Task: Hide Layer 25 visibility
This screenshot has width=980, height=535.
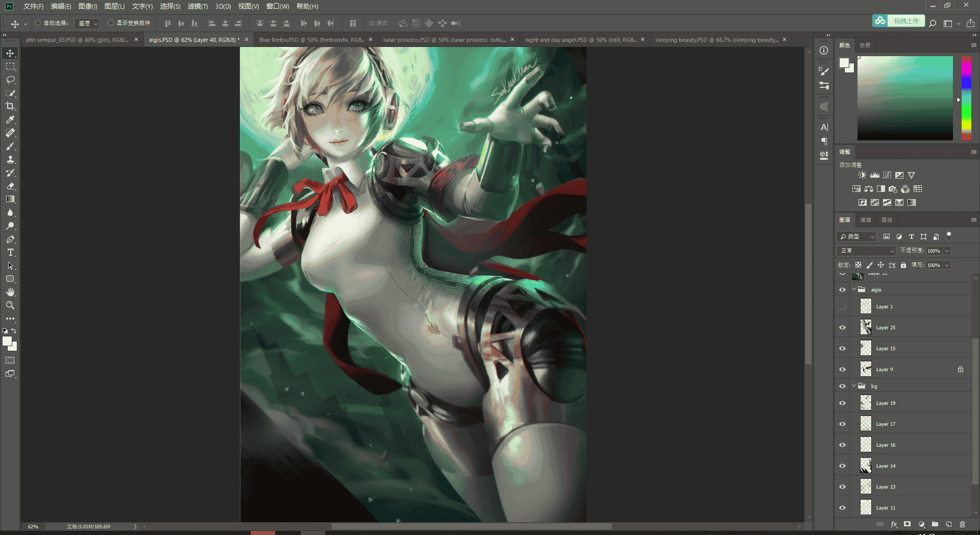Action: click(842, 327)
